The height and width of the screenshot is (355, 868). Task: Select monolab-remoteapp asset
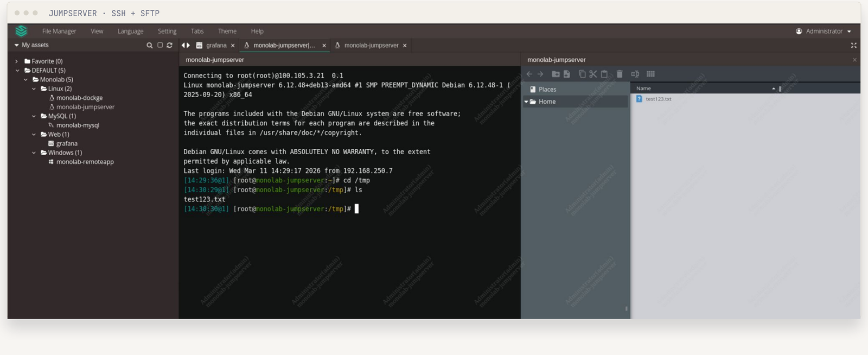pos(85,162)
